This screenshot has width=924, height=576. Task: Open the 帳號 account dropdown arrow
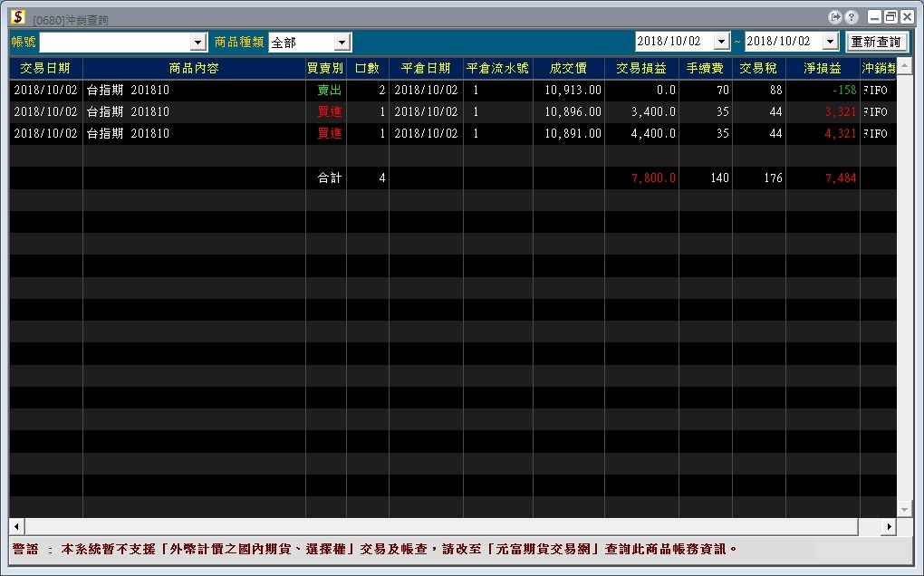pyautogui.click(x=198, y=42)
